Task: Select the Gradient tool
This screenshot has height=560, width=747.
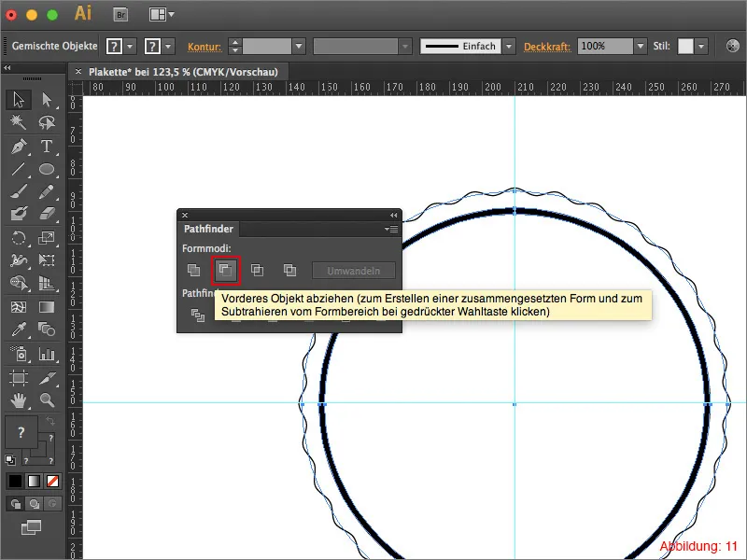Action: pos(46,307)
